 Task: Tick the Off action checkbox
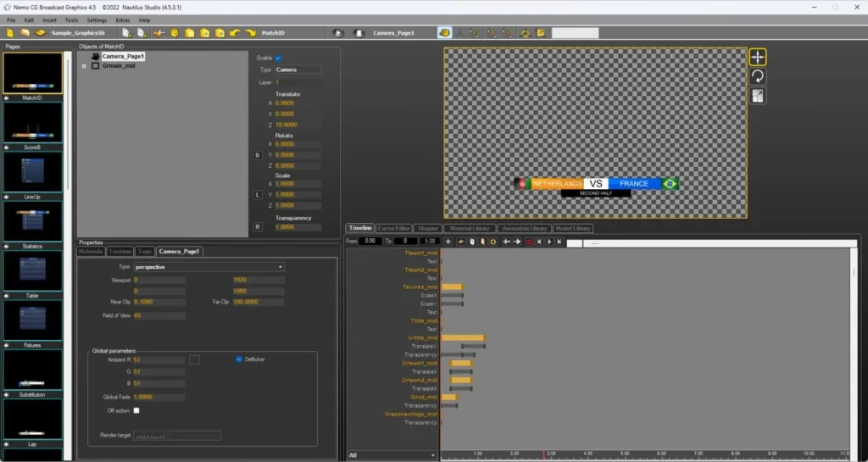[136, 410]
